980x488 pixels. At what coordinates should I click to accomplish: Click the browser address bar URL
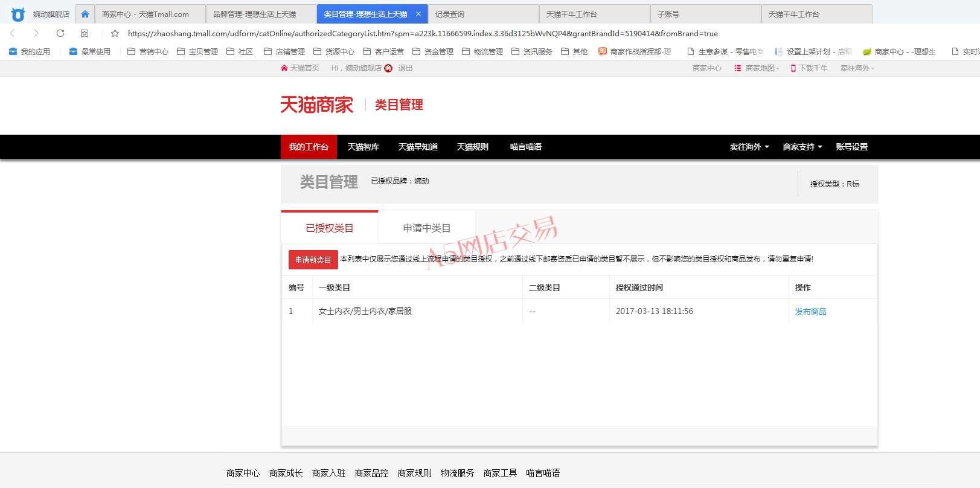click(423, 33)
